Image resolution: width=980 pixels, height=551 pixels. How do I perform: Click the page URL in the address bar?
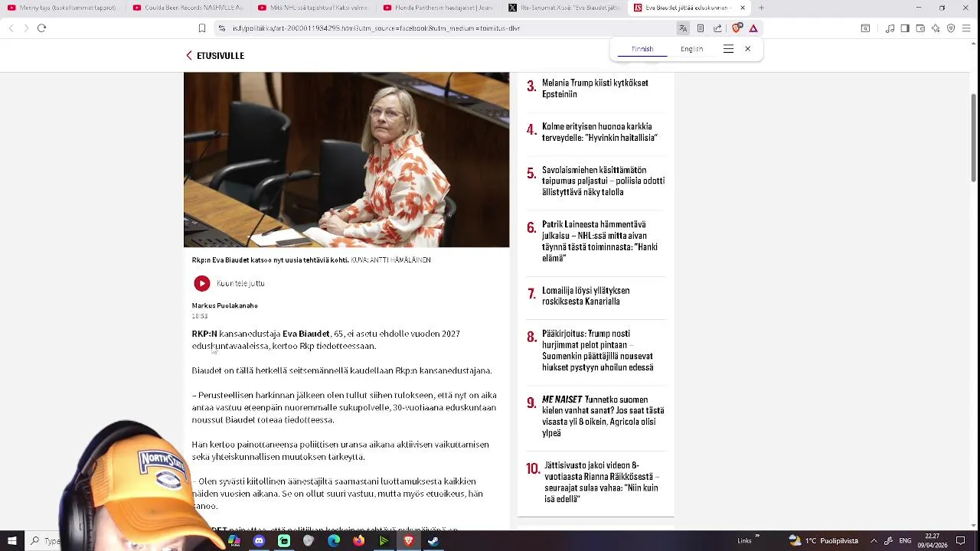point(376,28)
